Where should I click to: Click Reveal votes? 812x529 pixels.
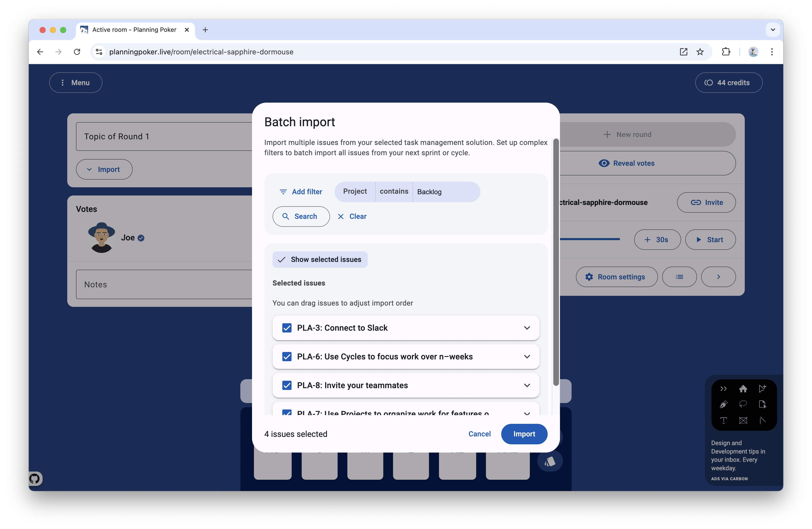647,163
